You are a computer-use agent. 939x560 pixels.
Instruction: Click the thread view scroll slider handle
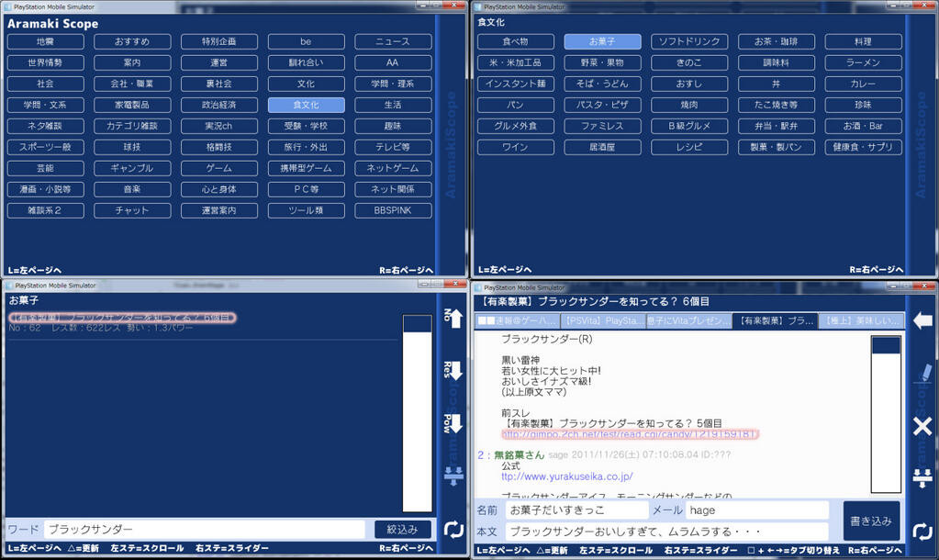pos(887,345)
